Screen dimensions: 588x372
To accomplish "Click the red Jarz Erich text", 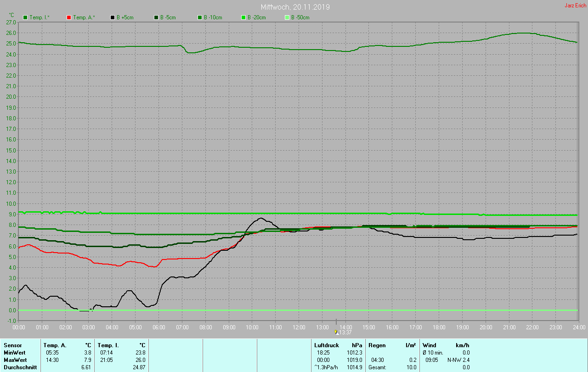I will 575,6.
